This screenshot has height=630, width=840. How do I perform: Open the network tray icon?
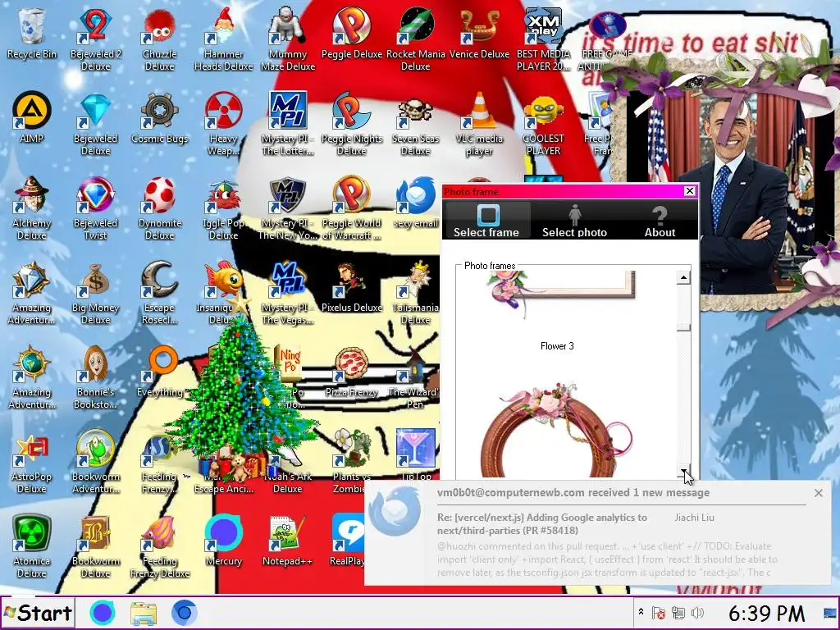tap(678, 612)
